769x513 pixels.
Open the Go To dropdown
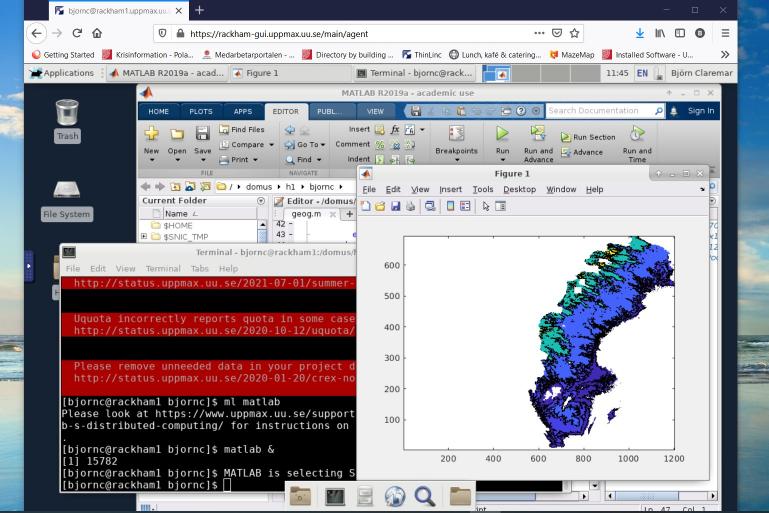tap(323, 145)
